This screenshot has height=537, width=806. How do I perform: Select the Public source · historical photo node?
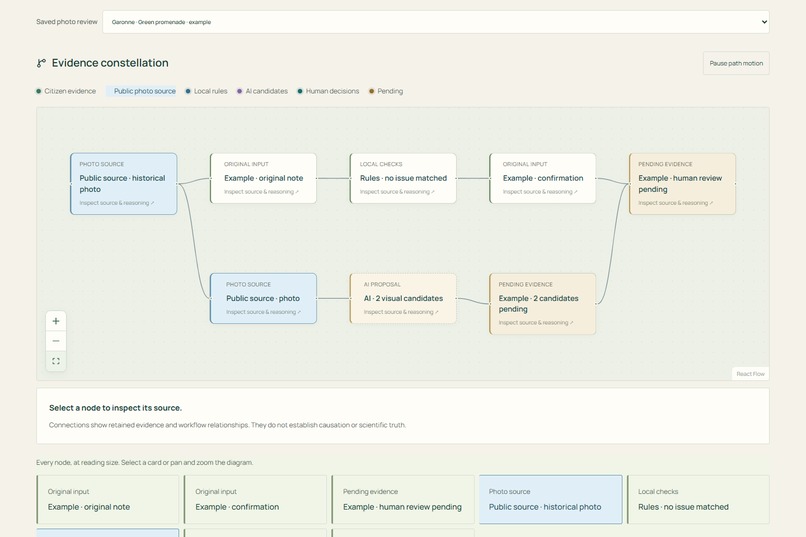coord(124,184)
